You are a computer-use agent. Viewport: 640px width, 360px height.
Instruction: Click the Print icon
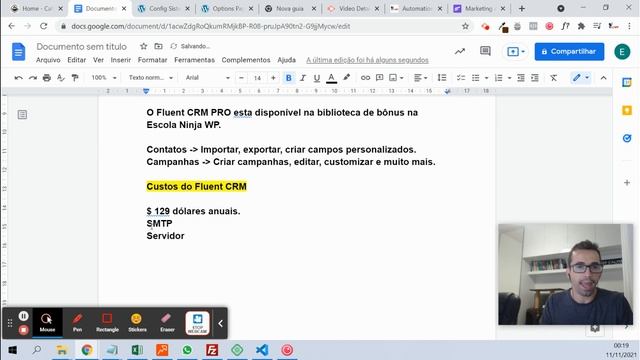tap(47, 78)
